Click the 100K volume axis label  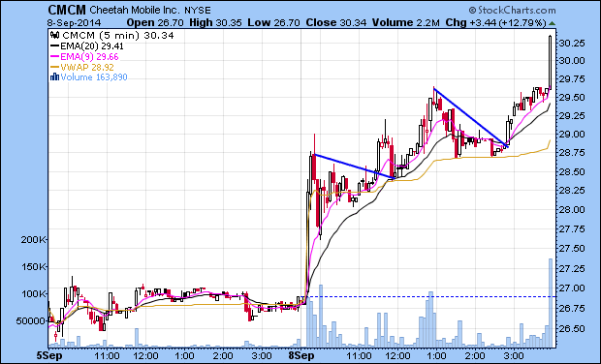coord(33,294)
